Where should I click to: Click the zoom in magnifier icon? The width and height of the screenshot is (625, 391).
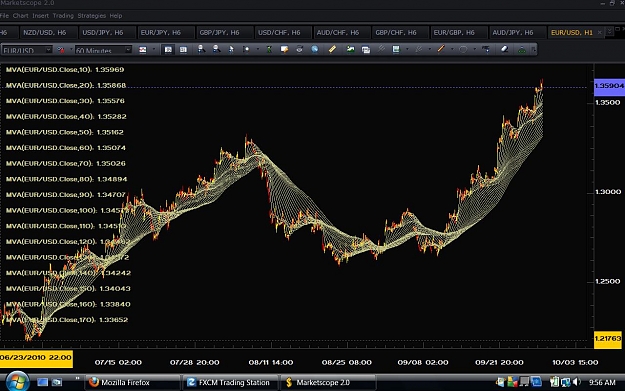202,49
